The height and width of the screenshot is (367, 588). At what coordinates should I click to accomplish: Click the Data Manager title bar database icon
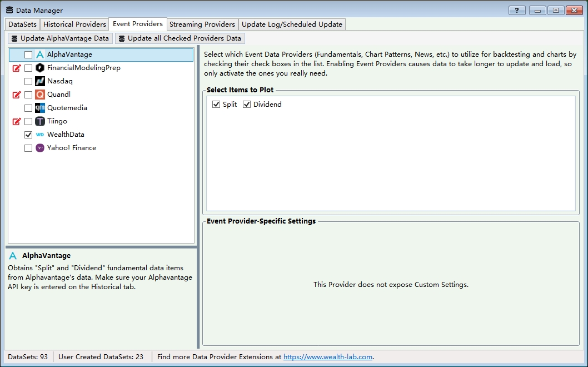[9, 10]
